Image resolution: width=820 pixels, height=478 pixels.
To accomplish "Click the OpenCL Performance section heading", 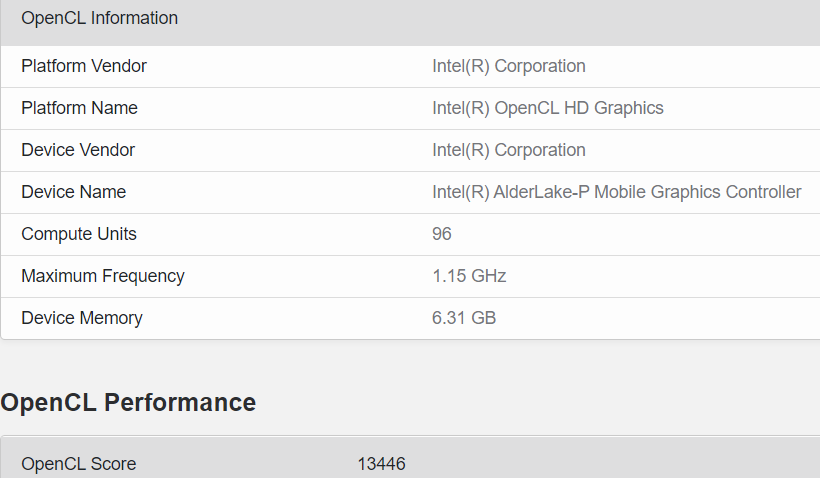I will (x=128, y=402).
